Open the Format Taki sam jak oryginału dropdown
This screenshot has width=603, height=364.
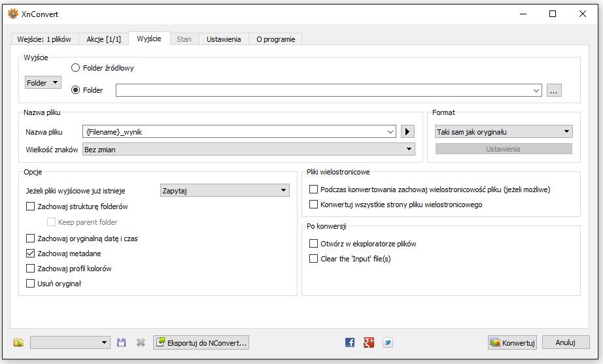coord(504,131)
